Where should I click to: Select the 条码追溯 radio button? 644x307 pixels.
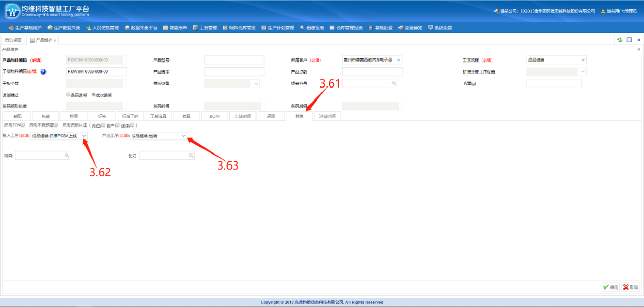[x=68, y=95]
